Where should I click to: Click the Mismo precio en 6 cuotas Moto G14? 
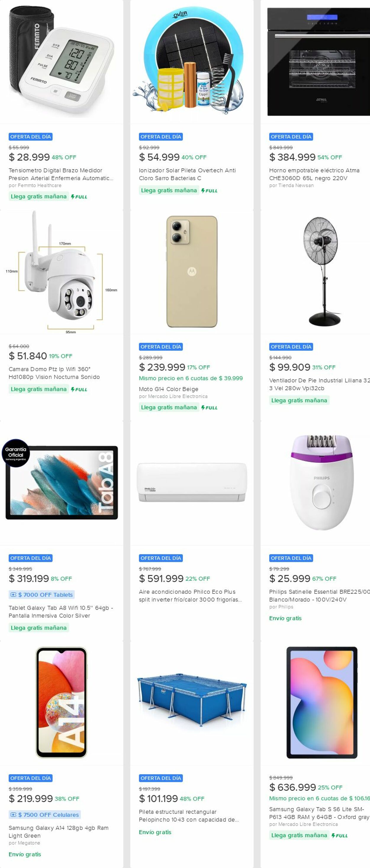point(191,378)
